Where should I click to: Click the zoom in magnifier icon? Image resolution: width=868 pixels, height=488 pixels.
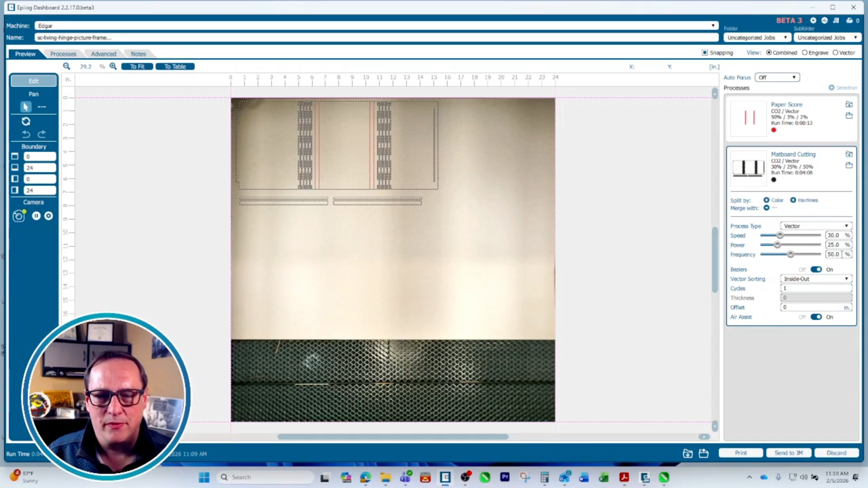[113, 66]
